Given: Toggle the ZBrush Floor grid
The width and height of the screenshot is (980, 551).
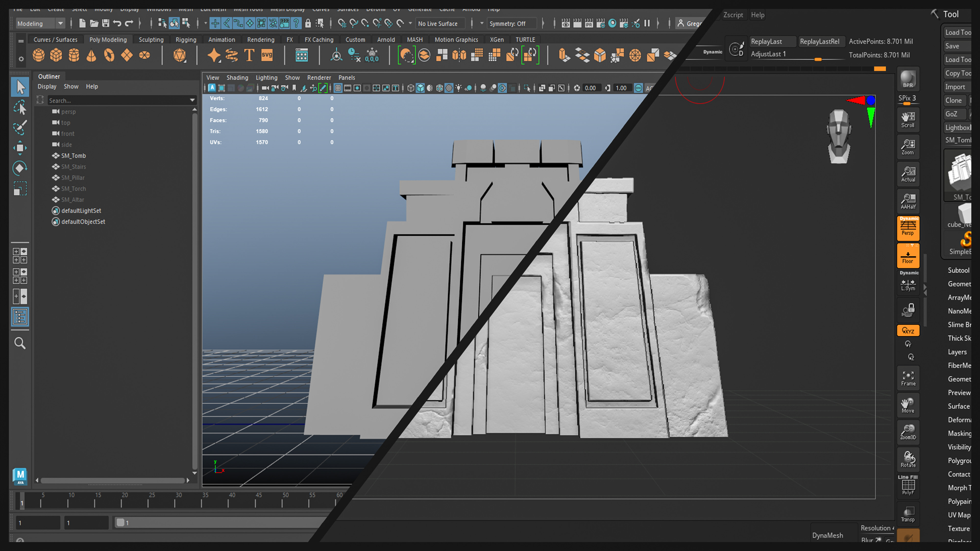Looking at the screenshot, I should [908, 256].
